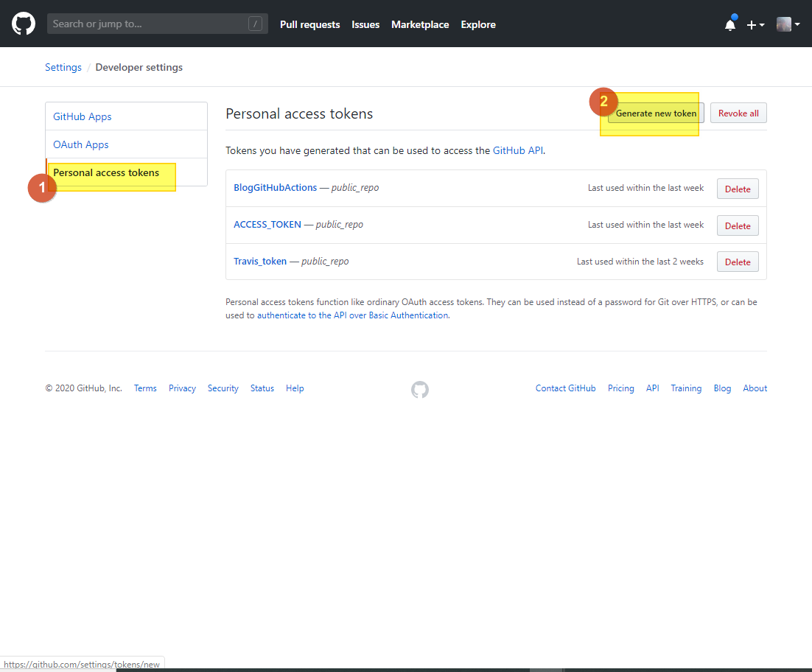
Task: Open the Status footer link
Action: [262, 388]
